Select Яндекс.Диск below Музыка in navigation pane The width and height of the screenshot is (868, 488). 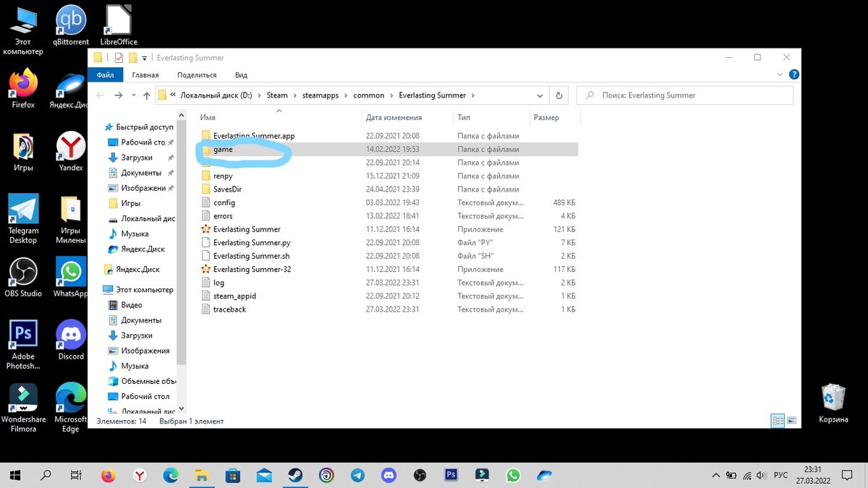coord(136,249)
